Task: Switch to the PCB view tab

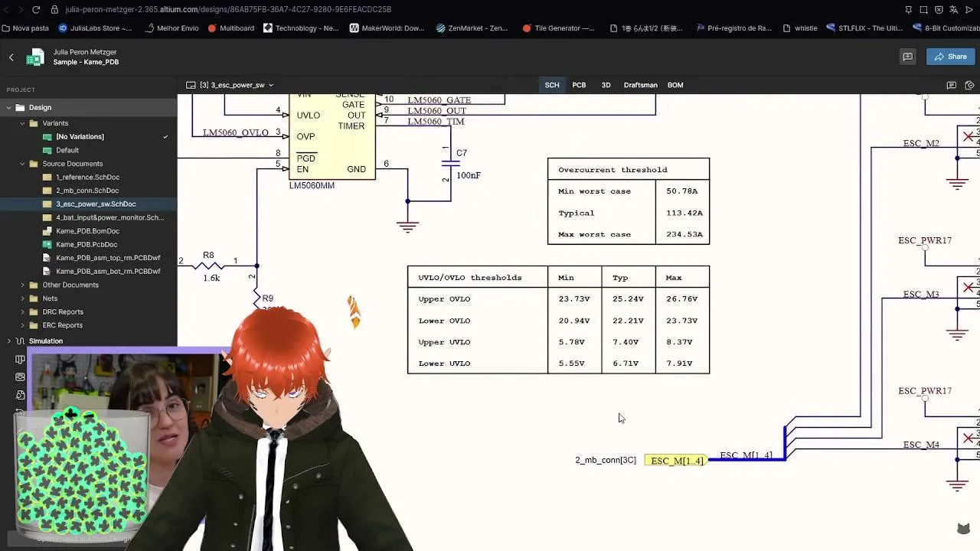Action: [x=579, y=86]
